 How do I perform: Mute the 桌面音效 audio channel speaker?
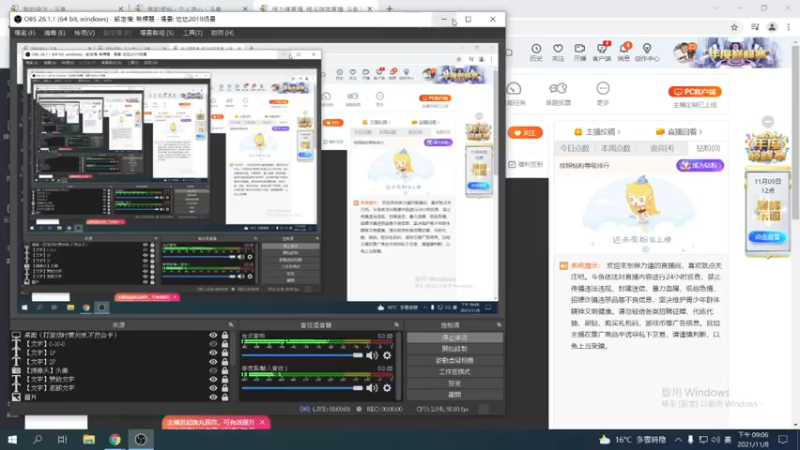372,355
